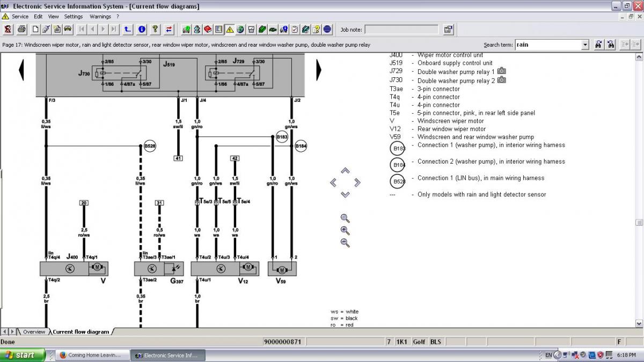This screenshot has height=362, width=644.
Task: Follow the continuation box numbered 20
Action: point(84,203)
